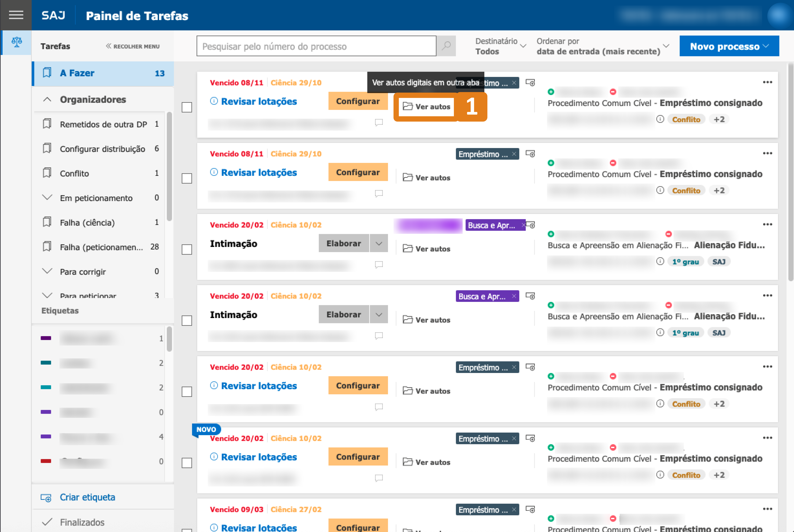This screenshot has height=532, width=794.
Task: Collapse menu via Recolher Menu
Action: coord(133,46)
